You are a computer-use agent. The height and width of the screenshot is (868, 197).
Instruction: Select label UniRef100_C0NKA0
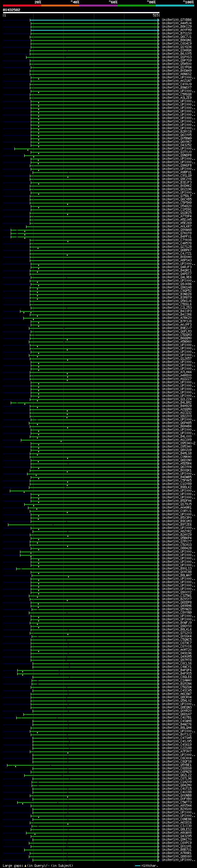coord(177,457)
